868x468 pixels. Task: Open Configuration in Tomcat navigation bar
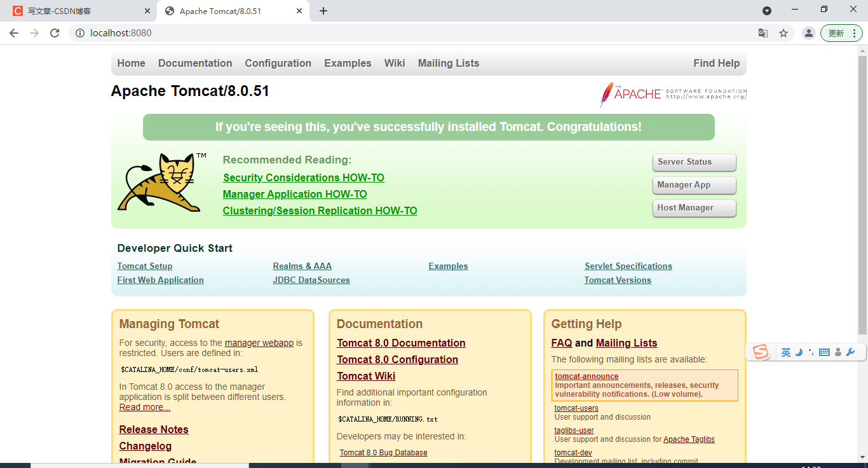[x=278, y=63]
